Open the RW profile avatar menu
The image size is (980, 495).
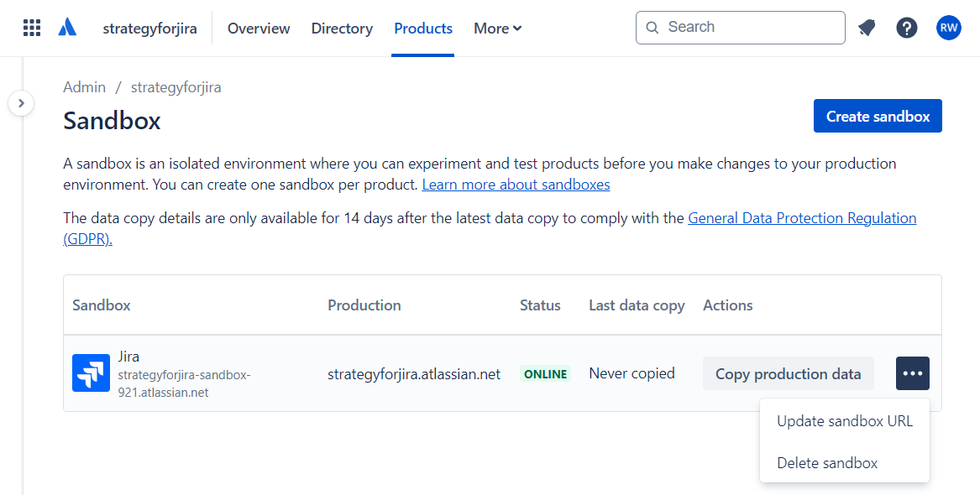click(x=948, y=27)
